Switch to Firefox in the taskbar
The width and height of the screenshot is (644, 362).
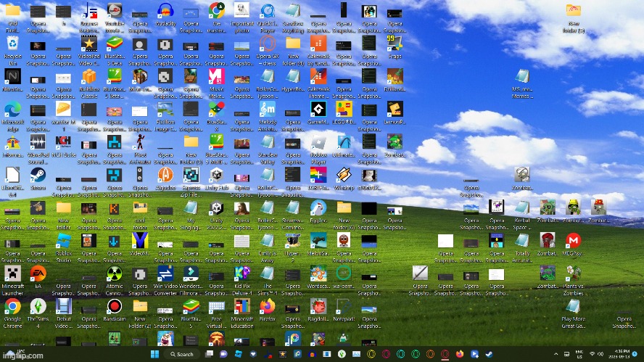pos(460,354)
